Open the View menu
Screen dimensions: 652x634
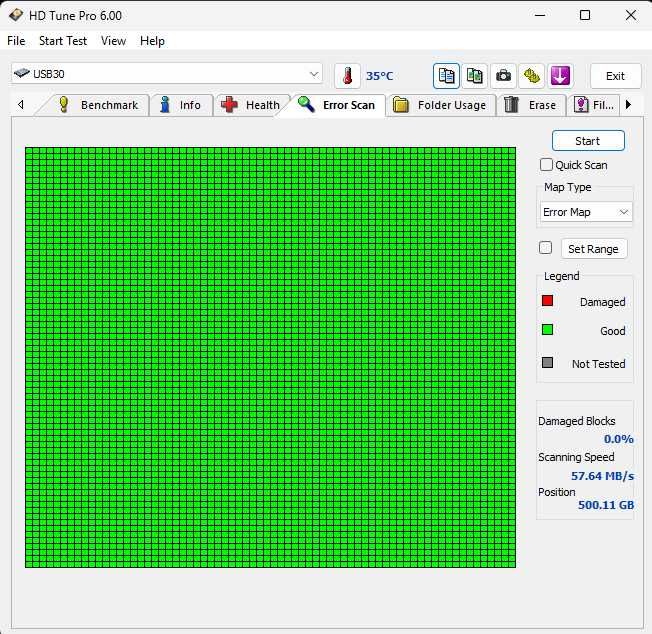(x=113, y=41)
